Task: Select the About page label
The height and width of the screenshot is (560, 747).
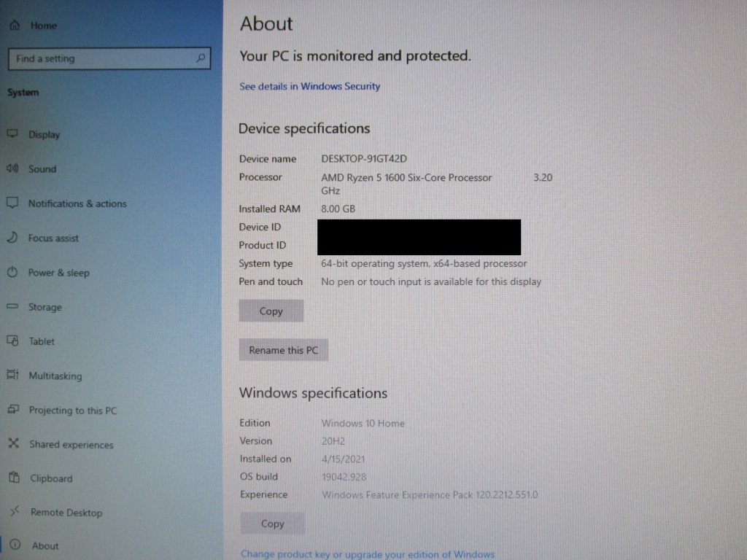Action: (45, 546)
